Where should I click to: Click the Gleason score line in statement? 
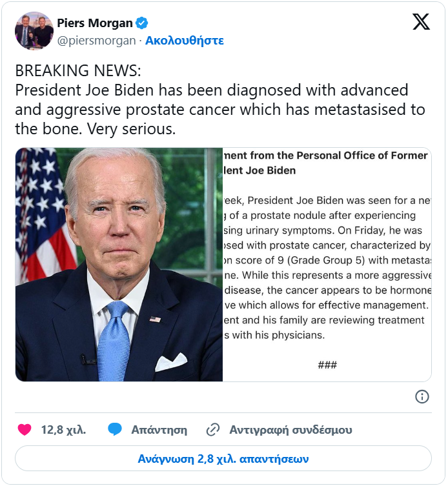[327, 260]
